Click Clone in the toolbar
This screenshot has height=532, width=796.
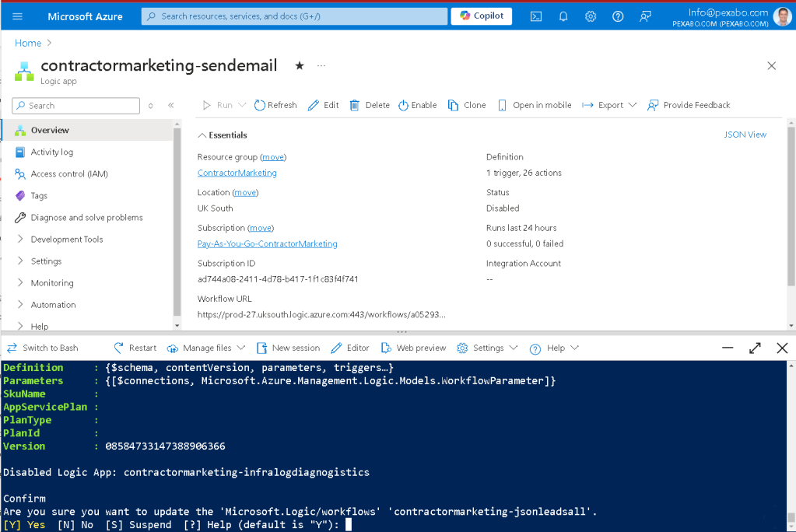[x=467, y=105]
